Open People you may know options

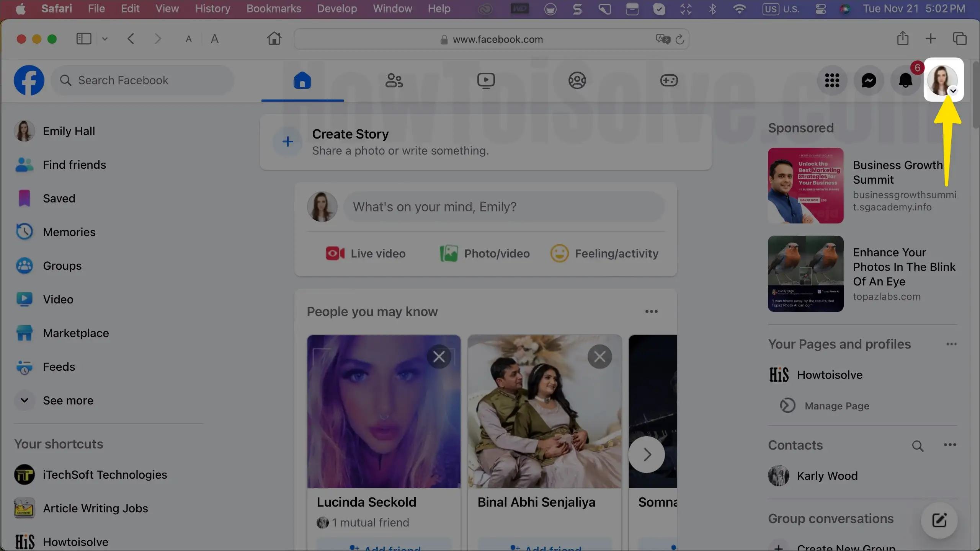point(651,311)
